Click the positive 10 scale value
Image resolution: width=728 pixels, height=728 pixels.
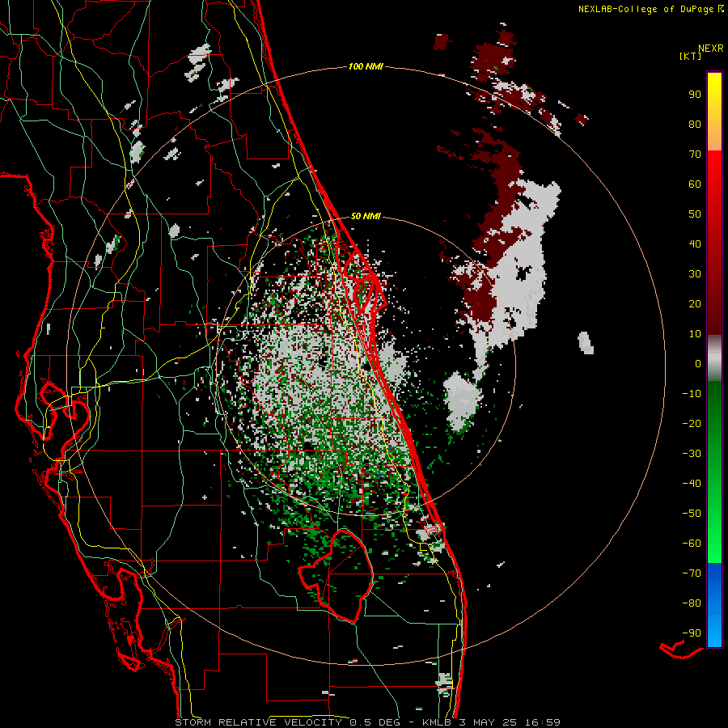[695, 334]
